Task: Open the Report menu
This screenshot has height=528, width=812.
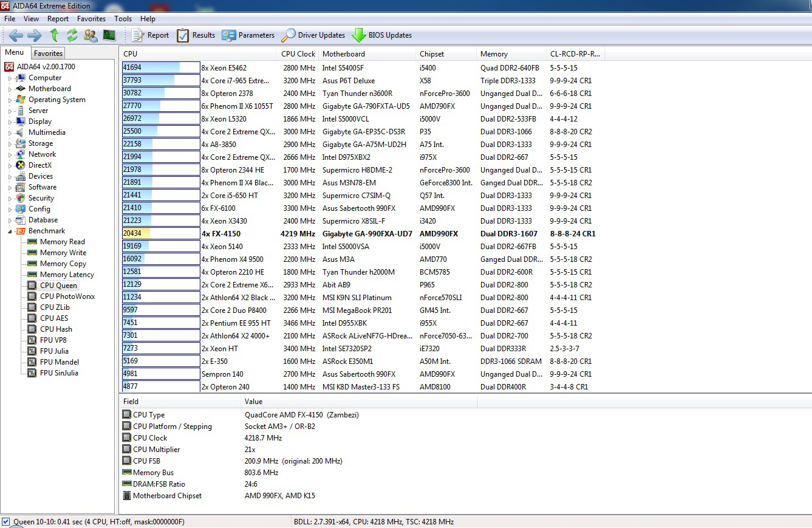Action: point(58,19)
